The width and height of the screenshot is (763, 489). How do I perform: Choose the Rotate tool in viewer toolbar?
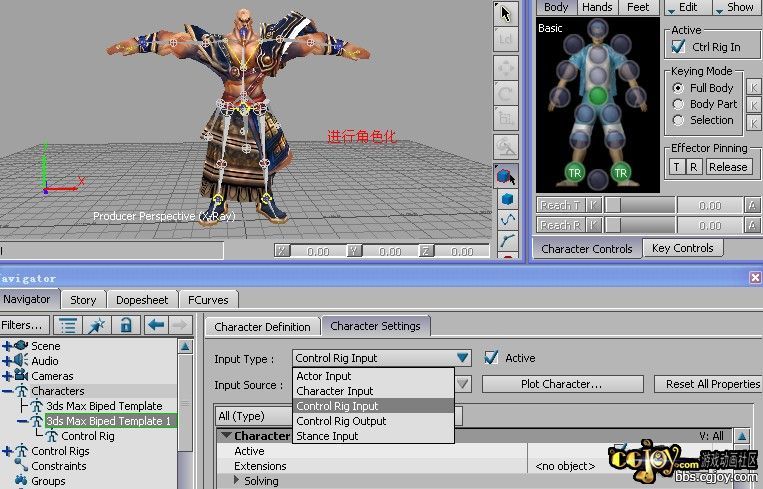pyautogui.click(x=506, y=93)
